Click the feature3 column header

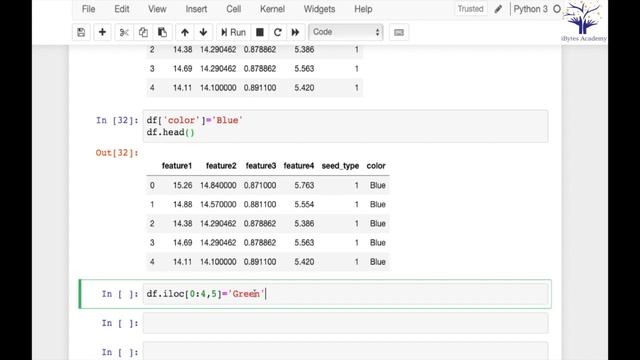(261, 166)
